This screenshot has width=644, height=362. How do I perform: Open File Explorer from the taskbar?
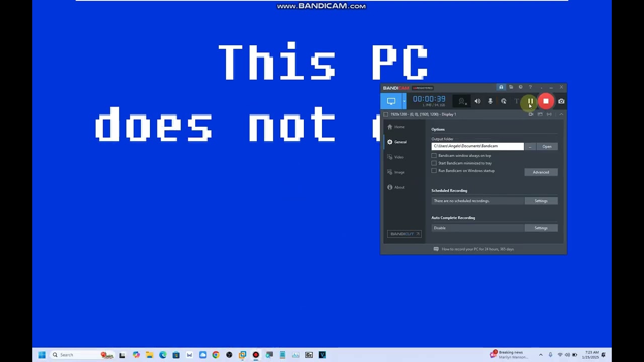coord(149,355)
